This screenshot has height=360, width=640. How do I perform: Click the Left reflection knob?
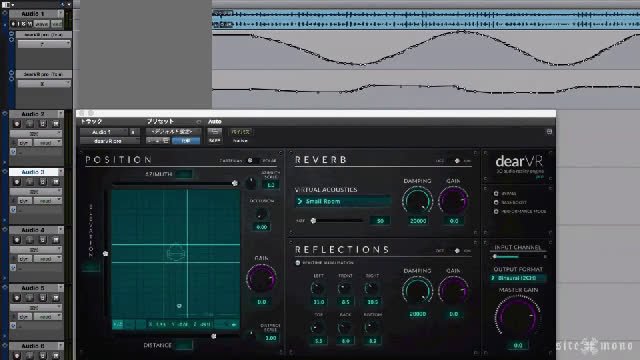pos(318,289)
